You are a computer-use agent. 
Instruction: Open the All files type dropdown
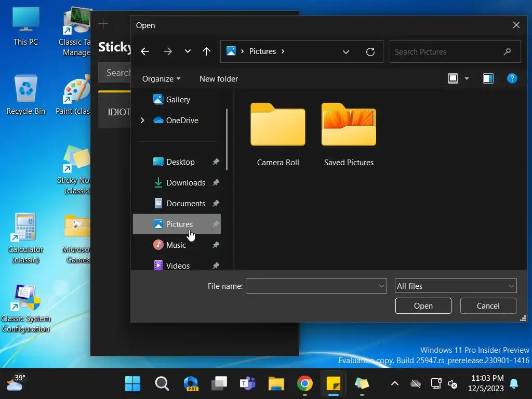tap(455, 286)
